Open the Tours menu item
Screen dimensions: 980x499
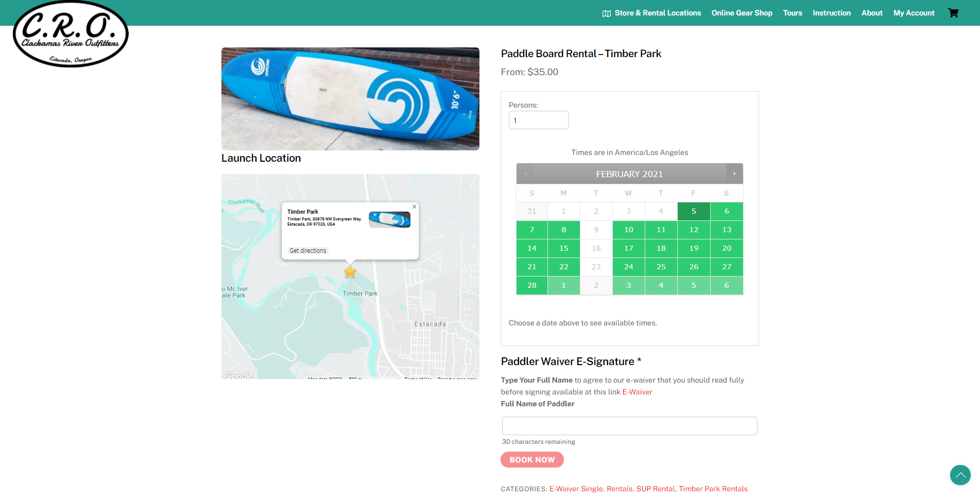click(793, 13)
